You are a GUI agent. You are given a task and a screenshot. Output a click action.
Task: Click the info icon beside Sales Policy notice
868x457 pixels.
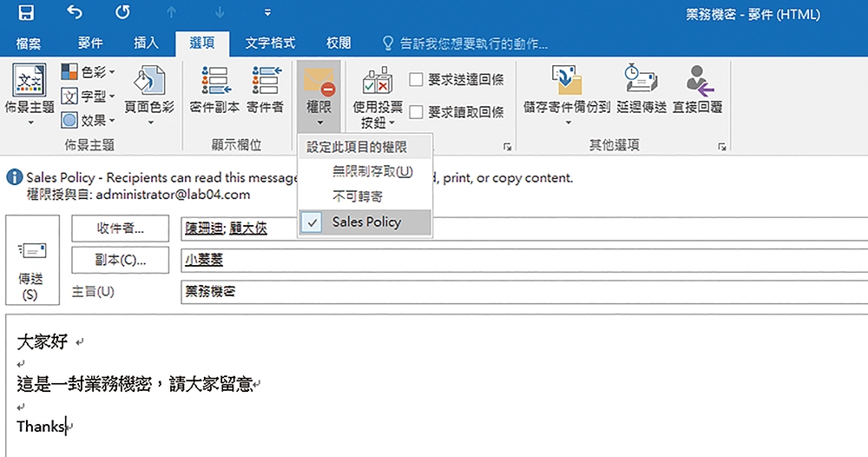click(x=15, y=177)
